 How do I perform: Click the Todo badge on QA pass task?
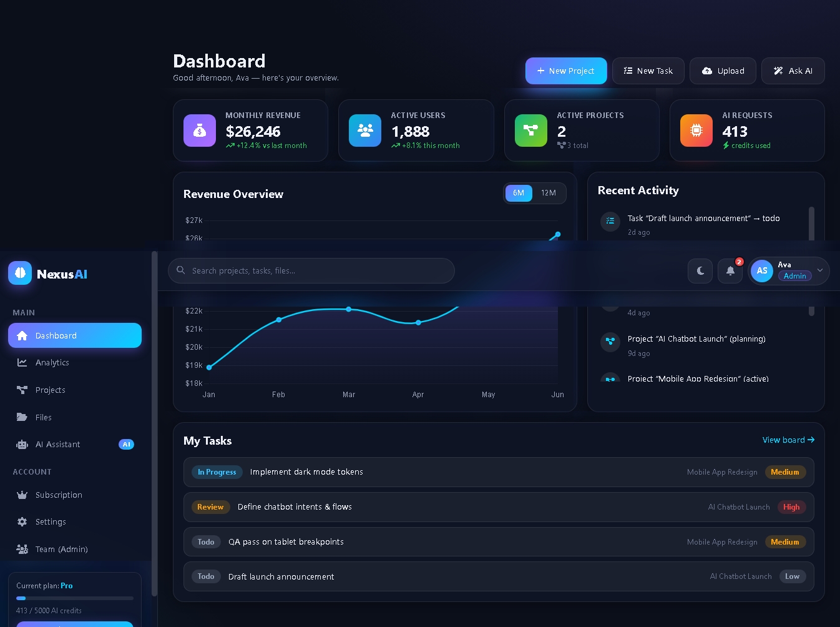tap(206, 542)
